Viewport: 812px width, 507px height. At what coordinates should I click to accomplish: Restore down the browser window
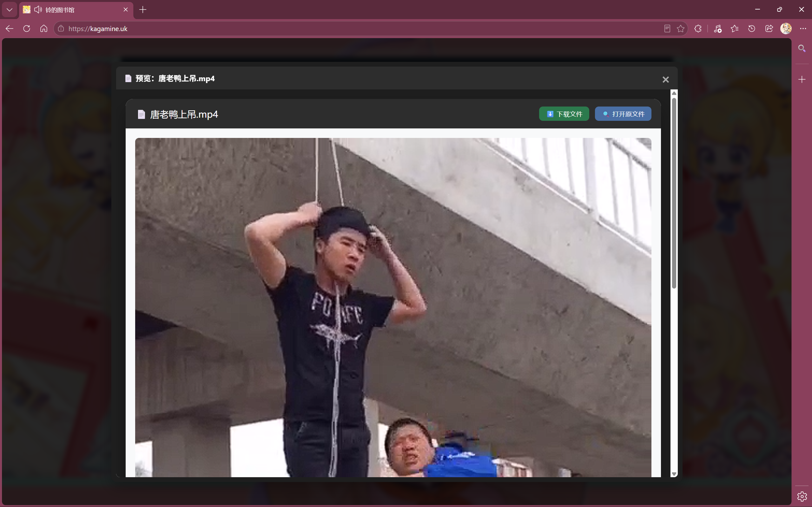click(x=779, y=10)
